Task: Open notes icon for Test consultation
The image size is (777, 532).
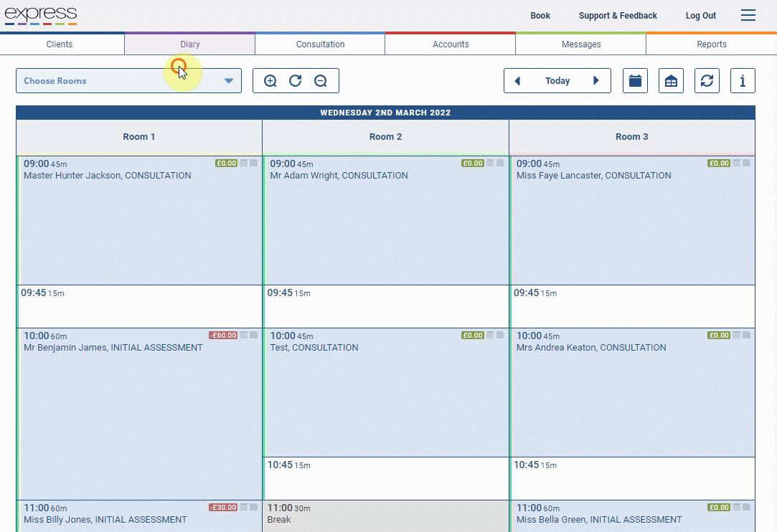Action: pyautogui.click(x=490, y=336)
